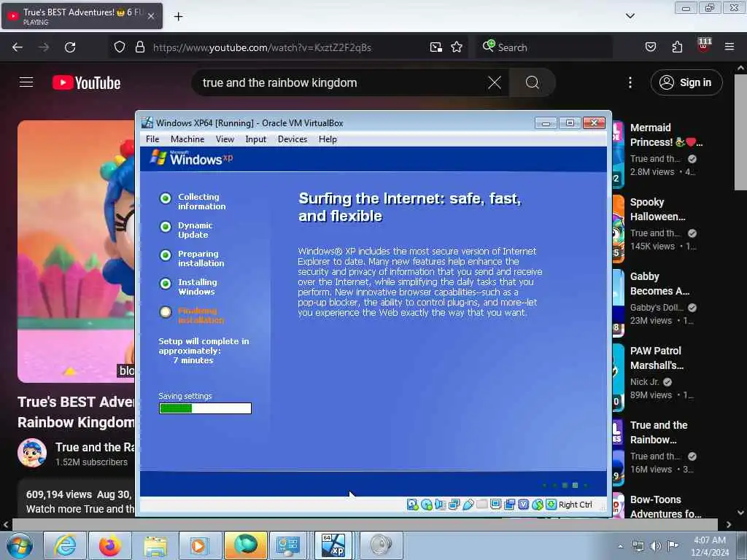Open the VirtualBox File menu
The image size is (747, 560).
coord(152,139)
